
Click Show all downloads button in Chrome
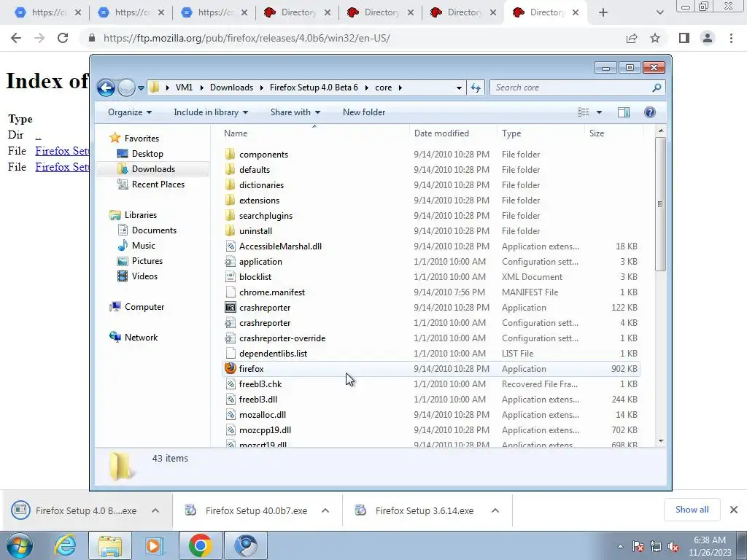pyautogui.click(x=692, y=510)
